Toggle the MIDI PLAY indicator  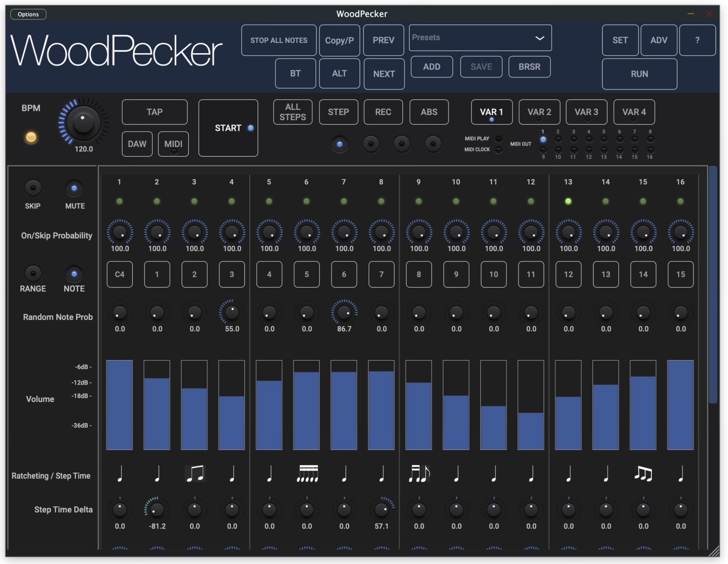click(498, 138)
